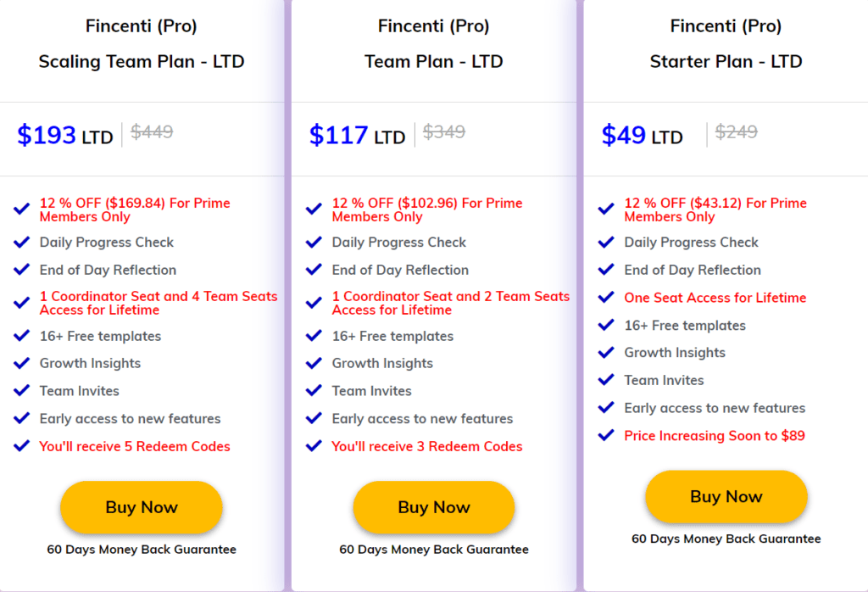This screenshot has width=868, height=592.
Task: Click the checkmark beside Early access to new features on Starter Plan
Action: (x=606, y=408)
